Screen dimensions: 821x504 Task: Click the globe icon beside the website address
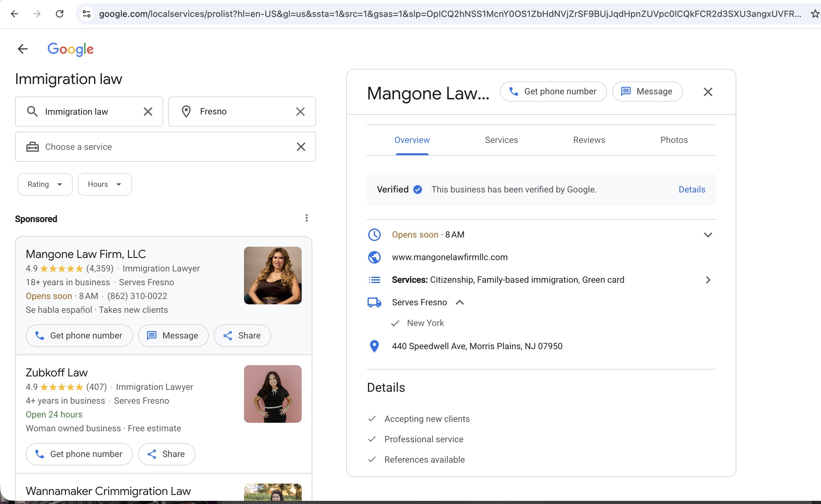[374, 257]
